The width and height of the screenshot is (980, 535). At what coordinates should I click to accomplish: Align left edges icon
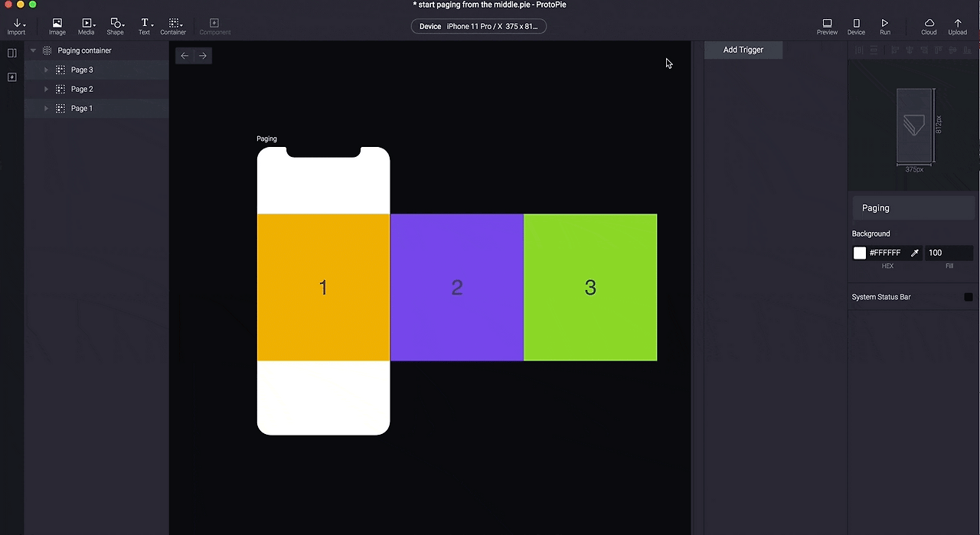(895, 51)
